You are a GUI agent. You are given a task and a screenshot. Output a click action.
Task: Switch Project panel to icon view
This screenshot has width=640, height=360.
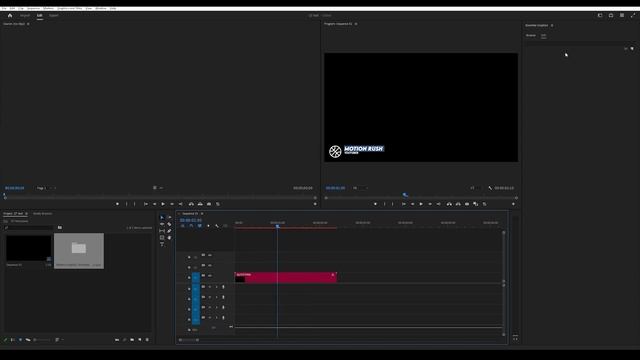[20, 340]
